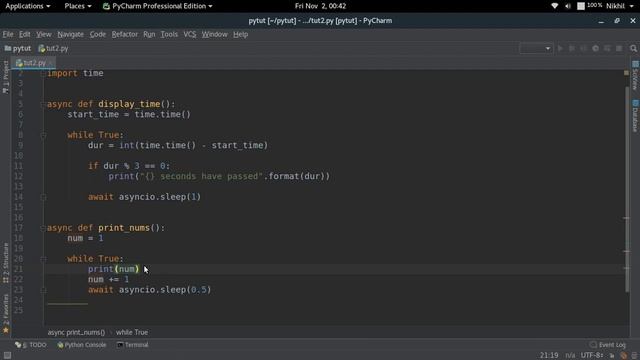Click on 'await asyncio.sleep(0.5)' line
Screen dimensions: 640x360
point(149,290)
